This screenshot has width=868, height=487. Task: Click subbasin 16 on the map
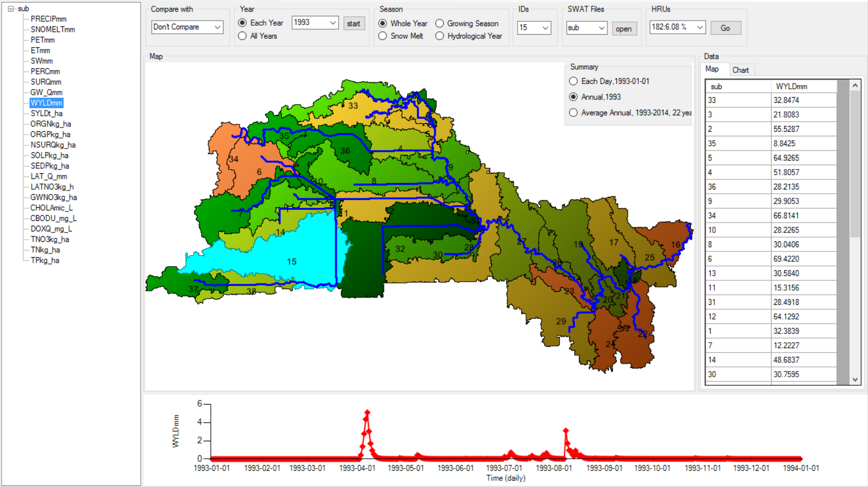pos(676,245)
